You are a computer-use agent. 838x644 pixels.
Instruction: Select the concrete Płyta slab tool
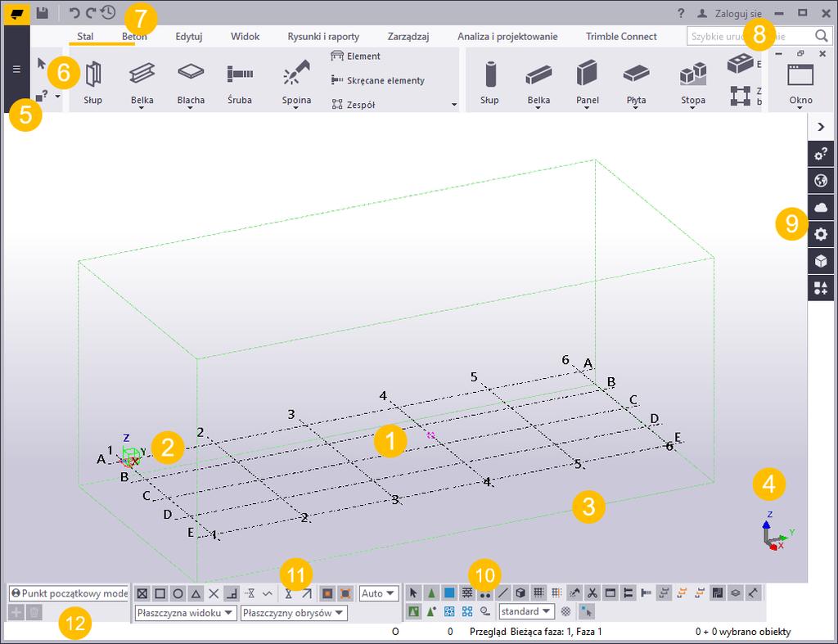[x=636, y=82]
